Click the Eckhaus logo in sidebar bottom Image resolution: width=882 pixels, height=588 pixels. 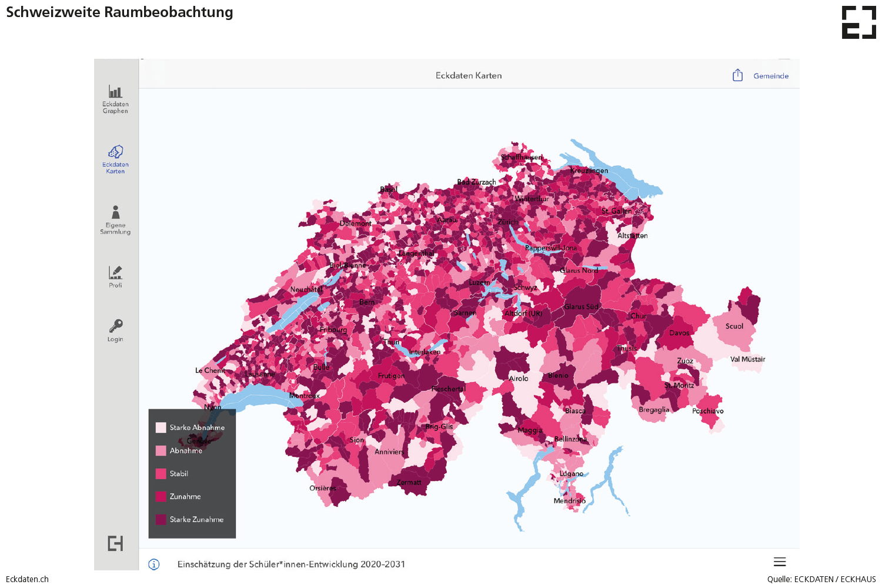pyautogui.click(x=115, y=543)
